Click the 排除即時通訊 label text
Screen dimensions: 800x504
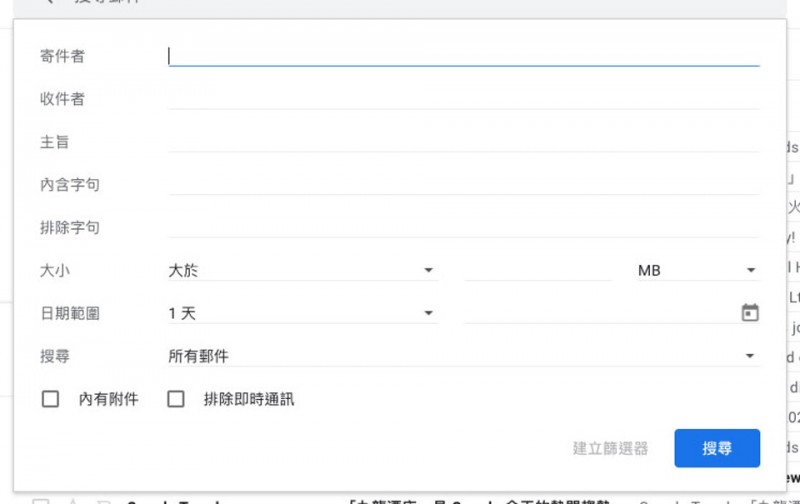point(249,399)
